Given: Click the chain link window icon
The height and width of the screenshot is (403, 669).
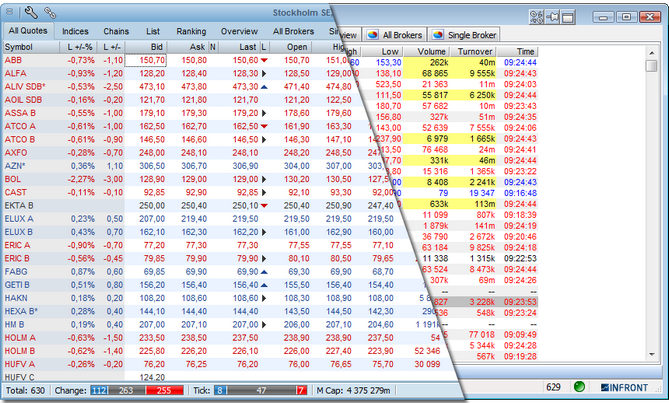Looking at the screenshot, I should tap(50, 13).
